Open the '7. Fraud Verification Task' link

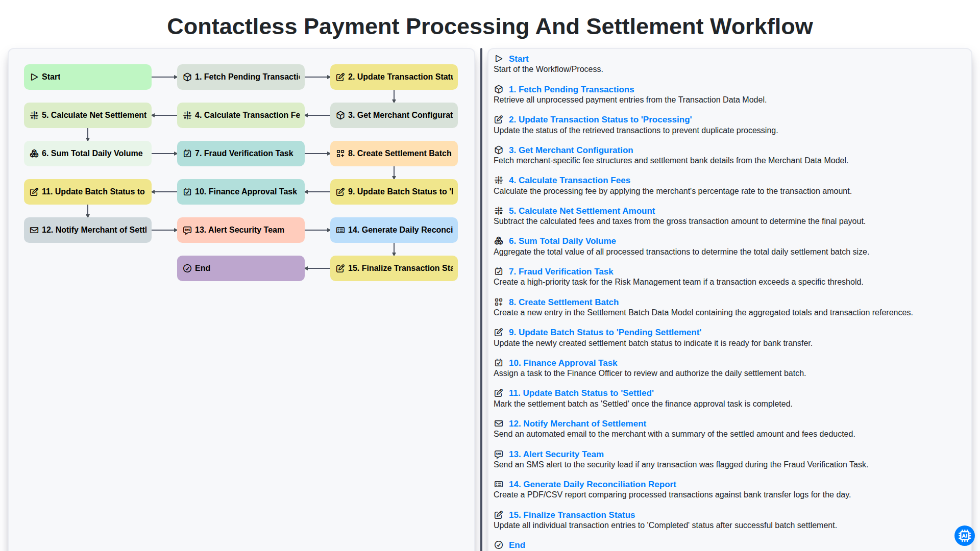561,271
